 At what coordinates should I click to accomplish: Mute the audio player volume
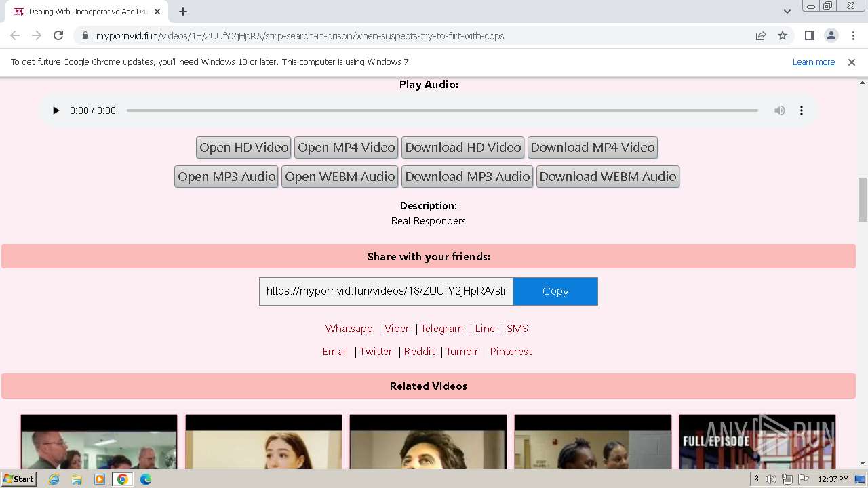point(780,110)
